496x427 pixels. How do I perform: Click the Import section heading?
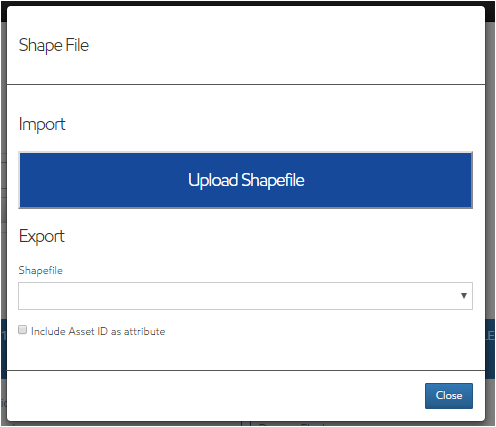pos(42,125)
